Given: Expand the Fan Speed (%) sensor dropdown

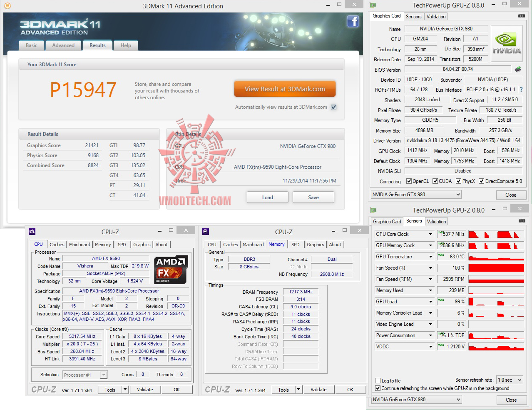Looking at the screenshot, I should 430,268.
